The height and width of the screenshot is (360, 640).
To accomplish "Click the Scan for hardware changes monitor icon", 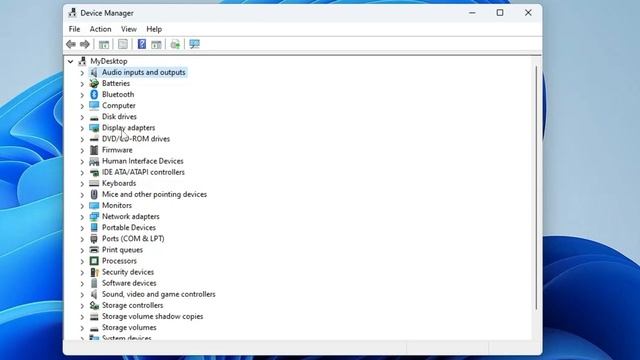I will 195,44.
